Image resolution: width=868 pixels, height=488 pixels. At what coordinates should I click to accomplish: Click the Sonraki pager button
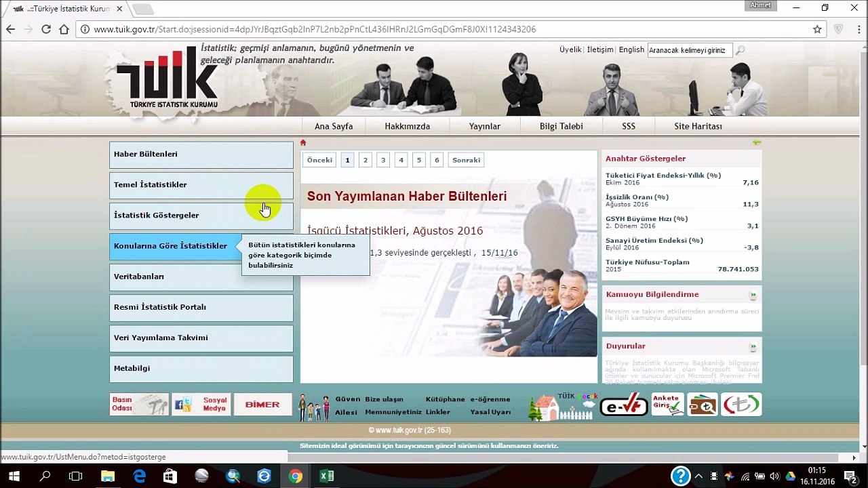pyautogui.click(x=466, y=160)
